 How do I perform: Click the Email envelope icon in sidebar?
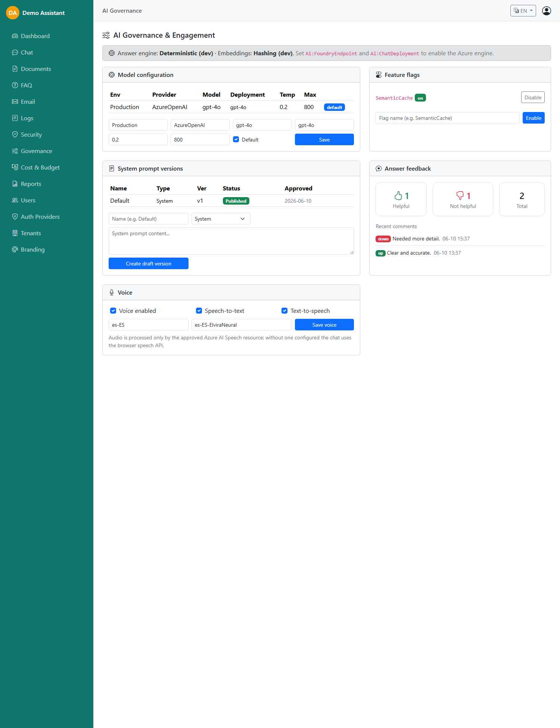15,102
